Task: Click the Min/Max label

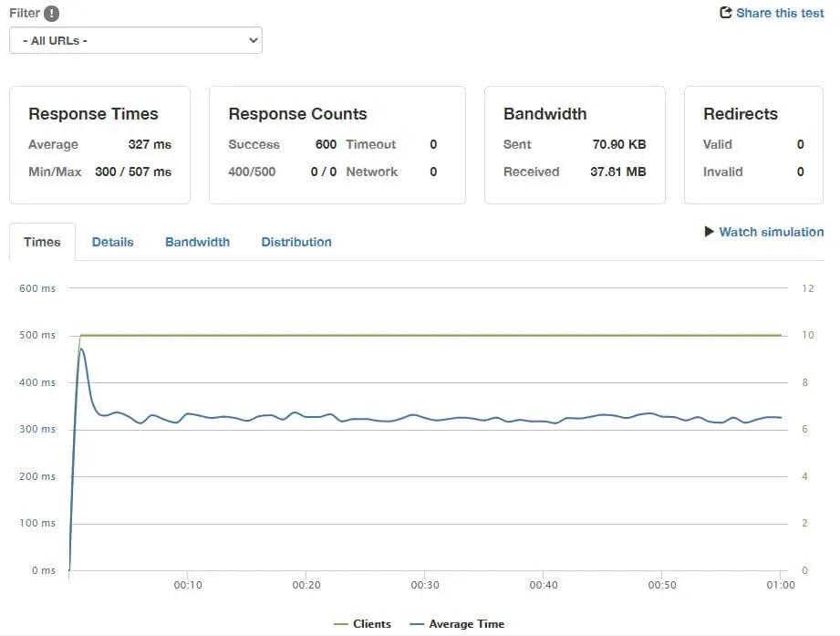Action: pos(55,172)
